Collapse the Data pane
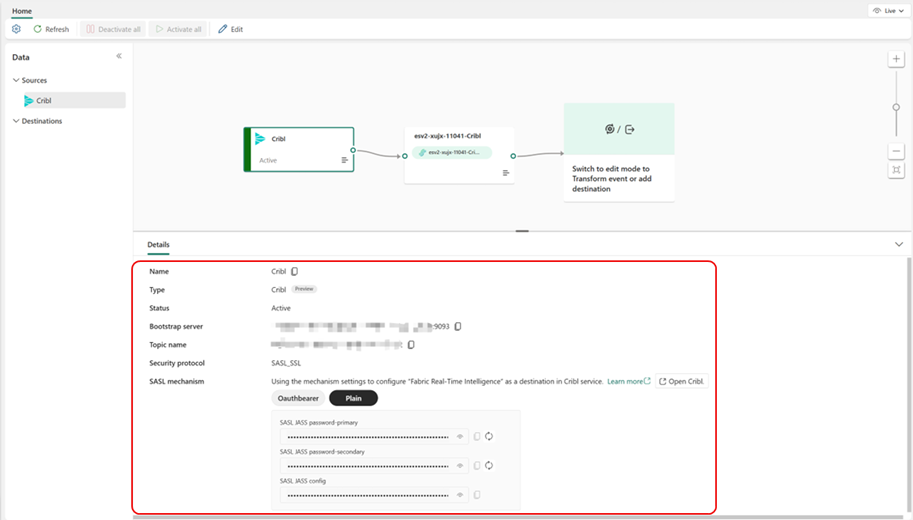Screen dimensions: 913x520 [119, 56]
